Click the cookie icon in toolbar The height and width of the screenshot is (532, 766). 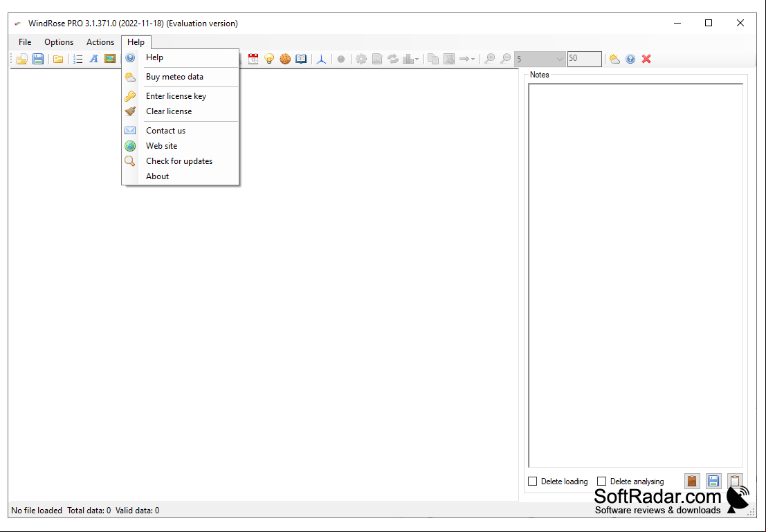tap(285, 59)
